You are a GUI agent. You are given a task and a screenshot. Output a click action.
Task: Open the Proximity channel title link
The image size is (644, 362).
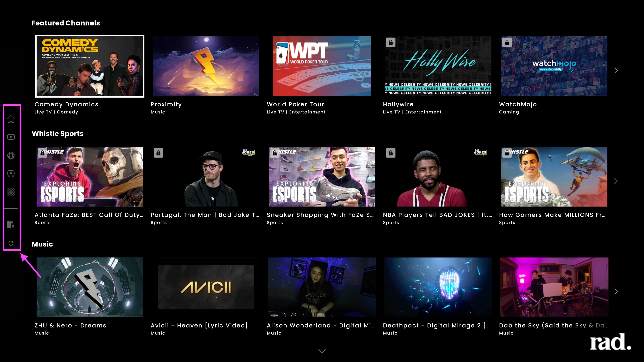tap(166, 104)
